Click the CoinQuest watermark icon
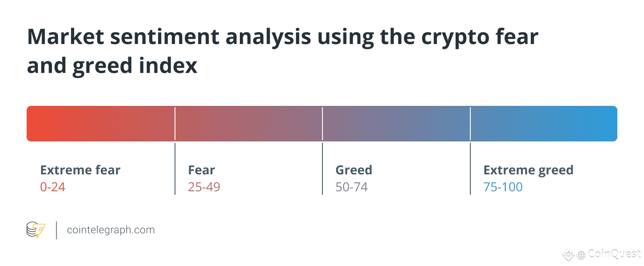 [568, 254]
